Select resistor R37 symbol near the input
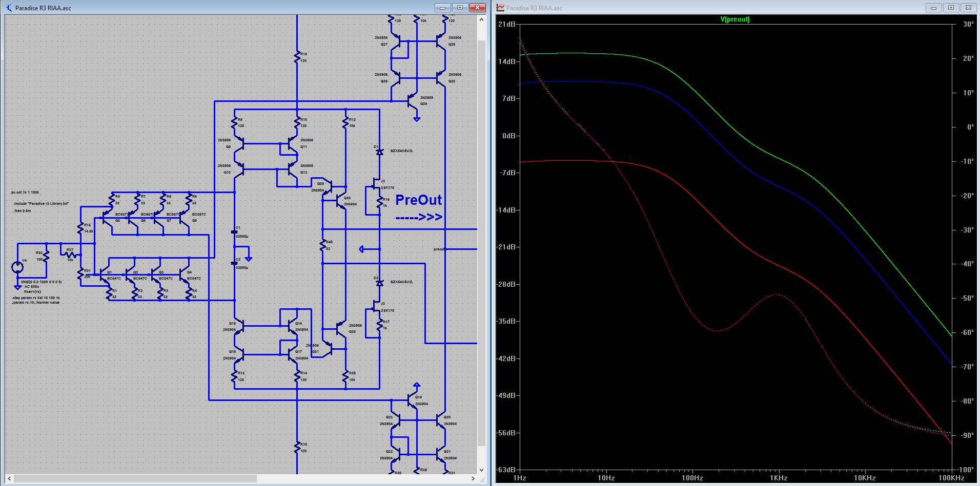The width and height of the screenshot is (980, 486). (x=71, y=255)
